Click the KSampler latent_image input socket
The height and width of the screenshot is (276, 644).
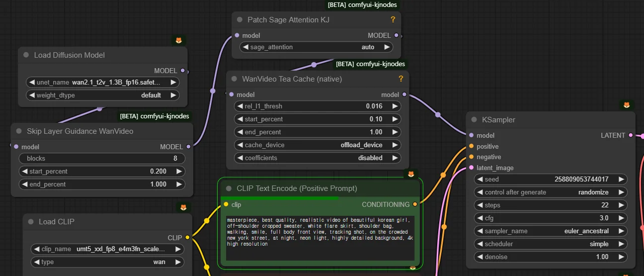tap(471, 168)
